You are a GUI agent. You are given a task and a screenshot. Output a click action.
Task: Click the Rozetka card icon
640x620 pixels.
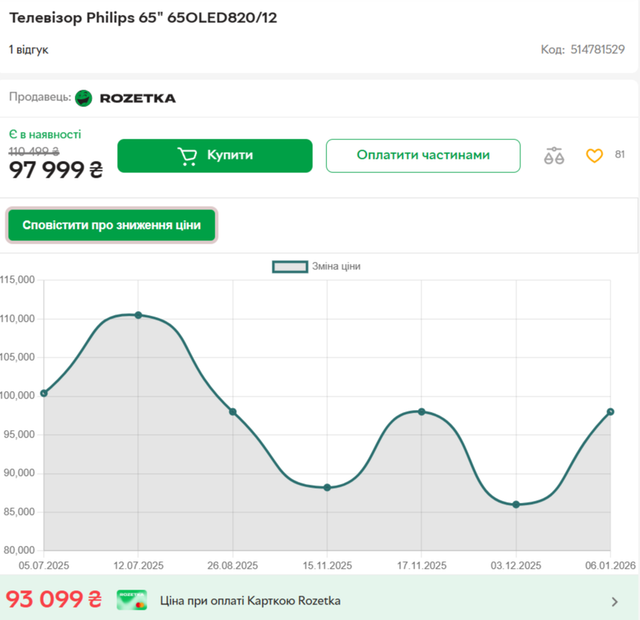pos(132,600)
